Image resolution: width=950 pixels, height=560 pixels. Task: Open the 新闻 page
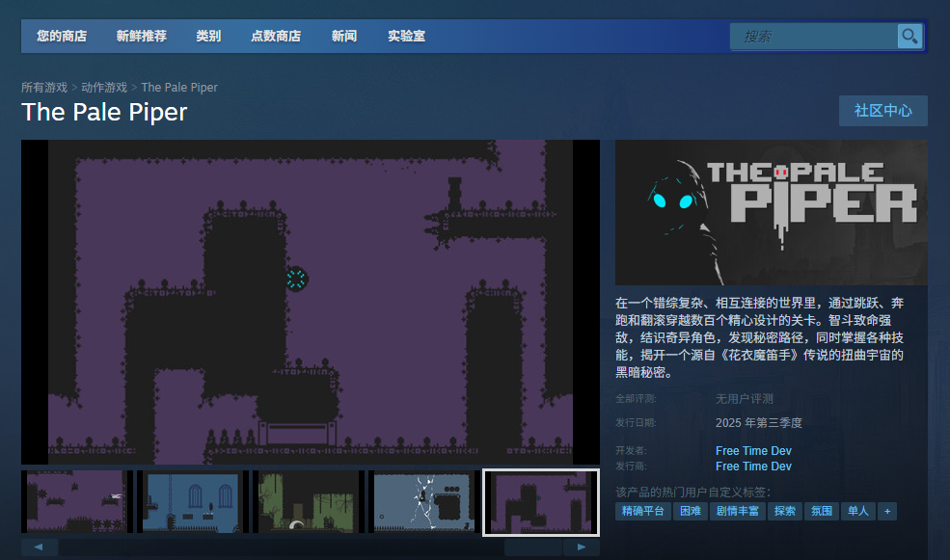coord(344,37)
